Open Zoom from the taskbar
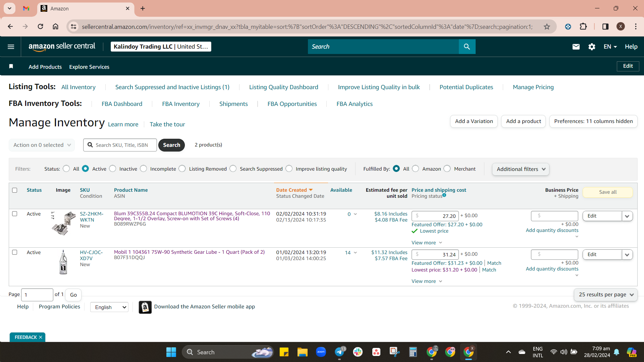Image resolution: width=644 pixels, height=362 pixels. tap(321, 352)
